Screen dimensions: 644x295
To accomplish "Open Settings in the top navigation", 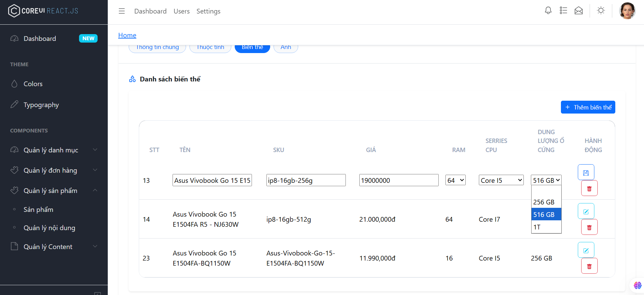I will [x=208, y=11].
